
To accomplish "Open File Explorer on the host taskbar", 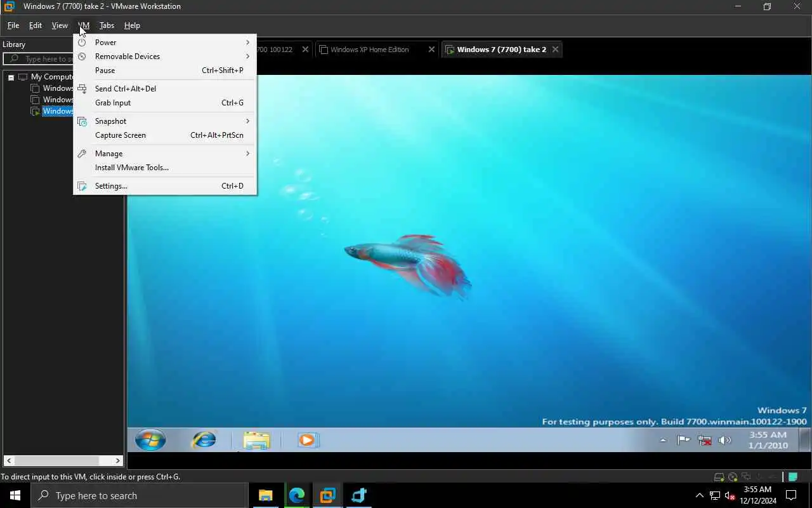I will coord(266,495).
